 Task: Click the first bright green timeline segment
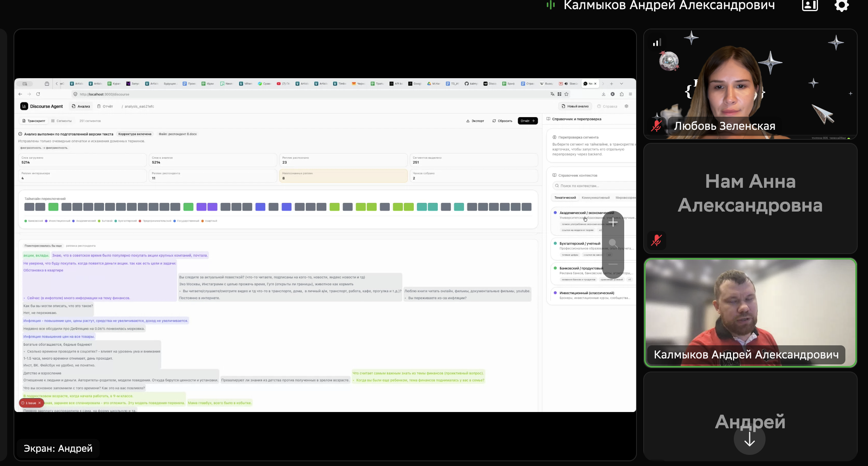click(x=53, y=207)
